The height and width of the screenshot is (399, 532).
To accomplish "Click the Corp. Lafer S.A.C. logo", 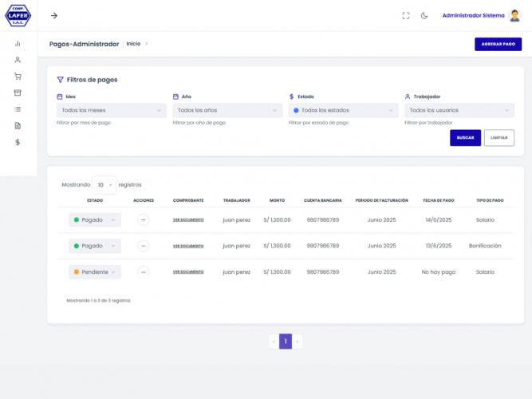I will tap(18, 15).
